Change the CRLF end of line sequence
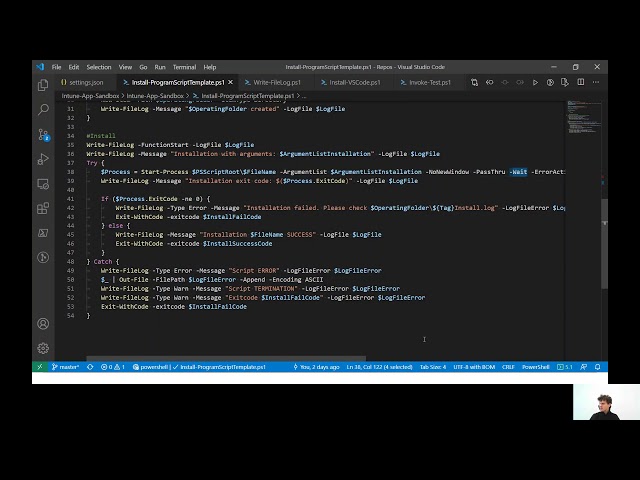This screenshot has width=640, height=480. click(x=508, y=367)
